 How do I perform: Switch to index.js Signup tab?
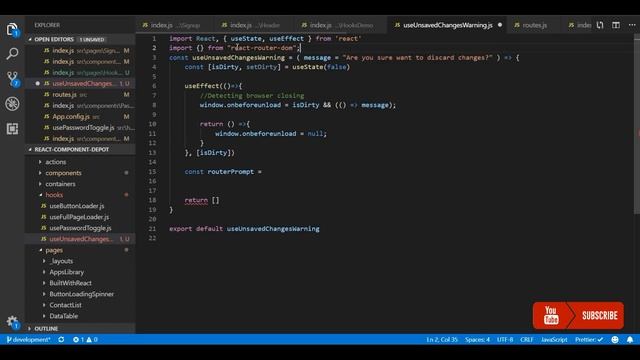coord(175,25)
